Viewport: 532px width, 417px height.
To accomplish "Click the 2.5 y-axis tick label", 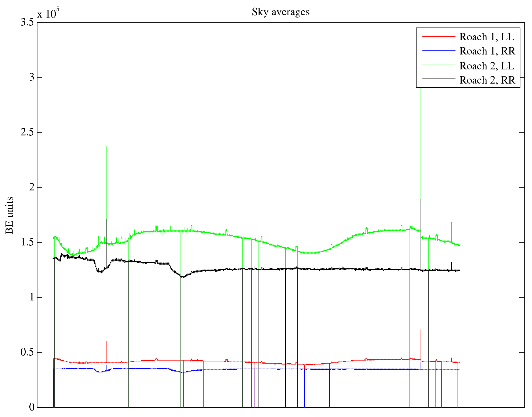I will pos(27,132).
